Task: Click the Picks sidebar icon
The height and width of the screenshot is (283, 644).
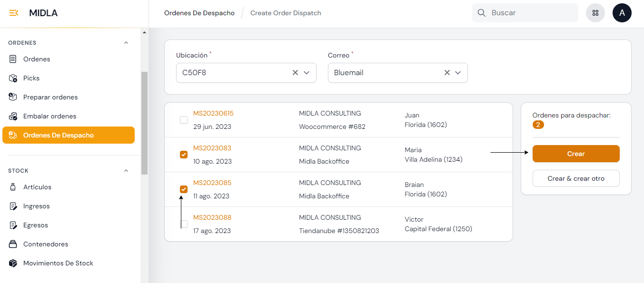Action: click(13, 78)
